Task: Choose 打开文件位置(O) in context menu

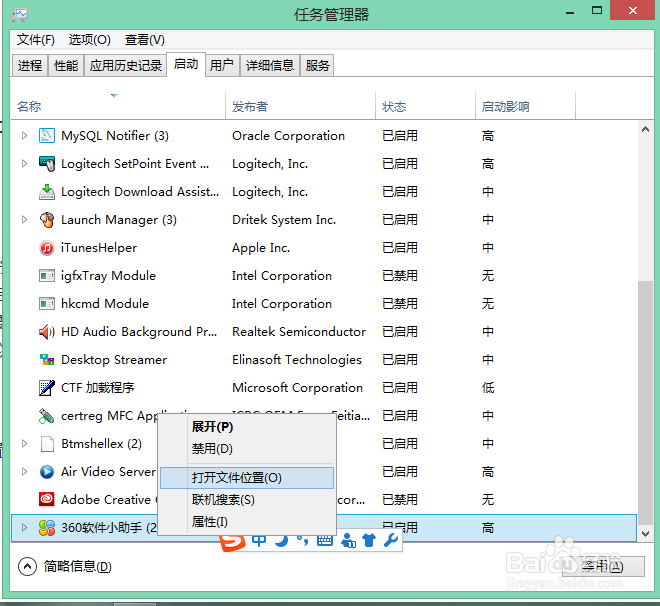Action: pyautogui.click(x=247, y=478)
